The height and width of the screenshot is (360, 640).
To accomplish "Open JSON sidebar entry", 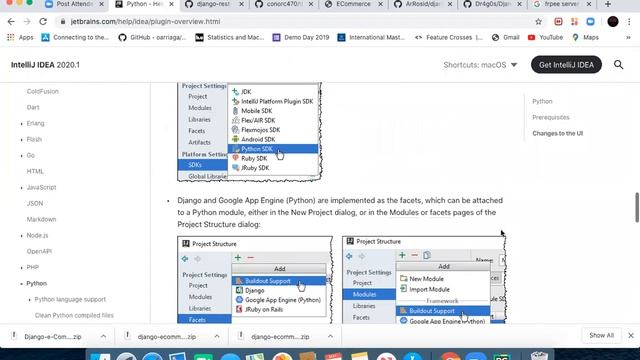I will tap(35, 203).
